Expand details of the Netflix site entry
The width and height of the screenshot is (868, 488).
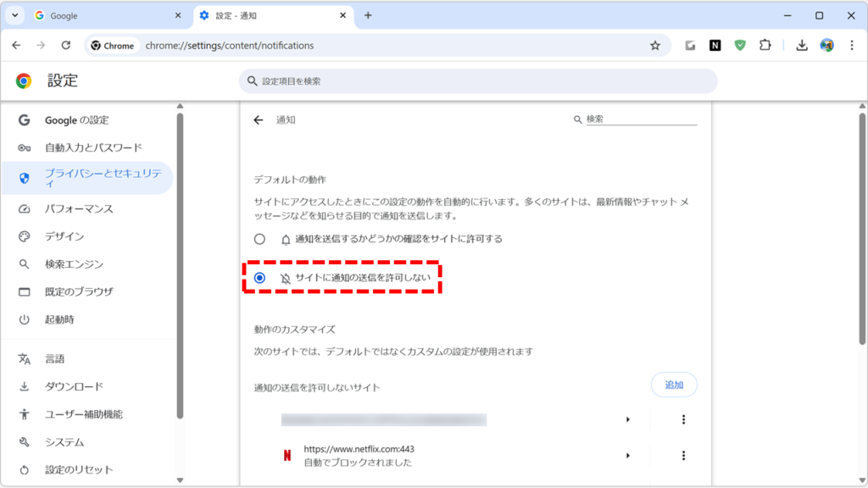(x=628, y=455)
